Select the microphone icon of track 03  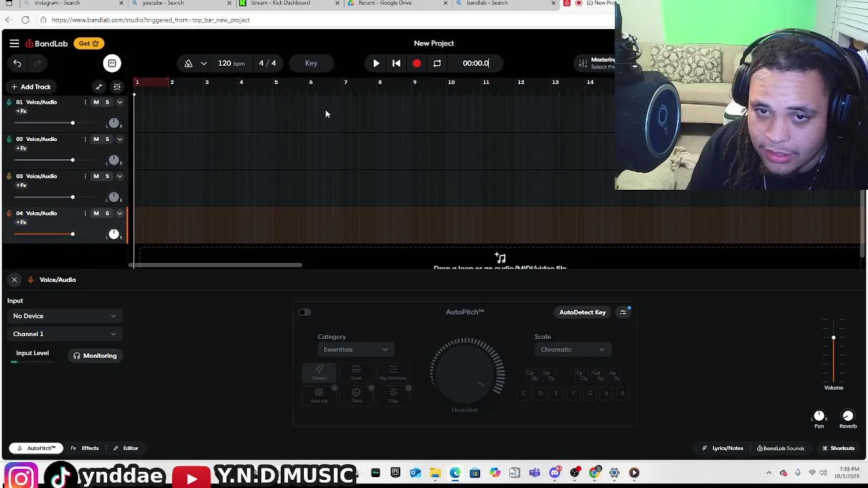pyautogui.click(x=9, y=176)
